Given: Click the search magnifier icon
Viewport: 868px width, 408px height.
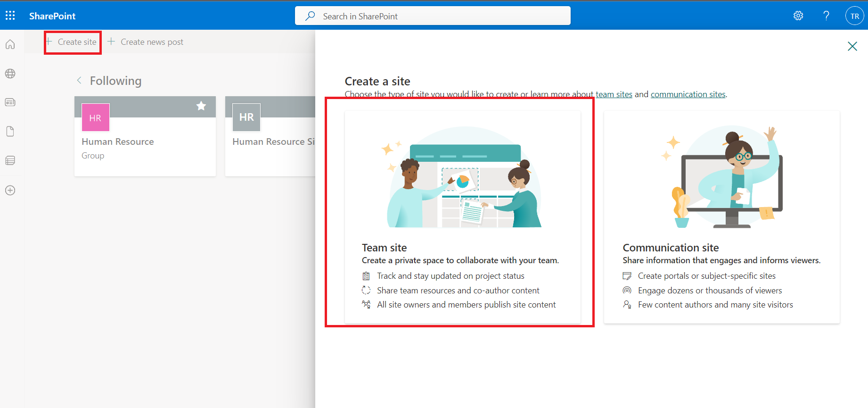Looking at the screenshot, I should tap(310, 16).
